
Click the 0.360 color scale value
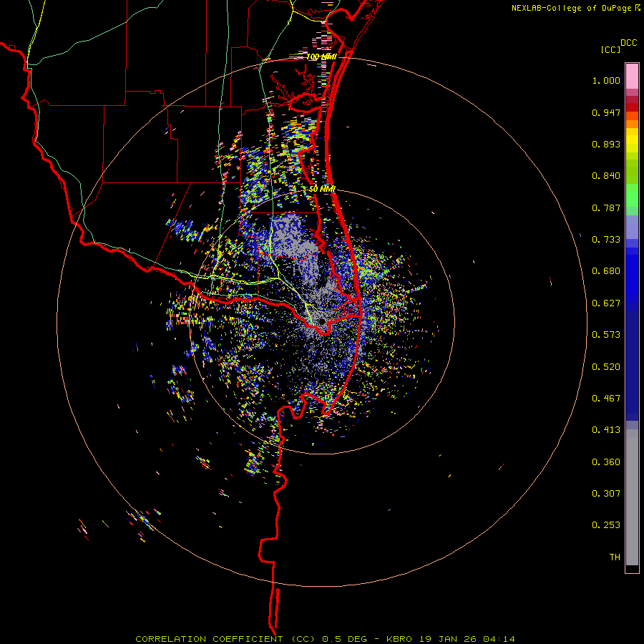click(606, 462)
